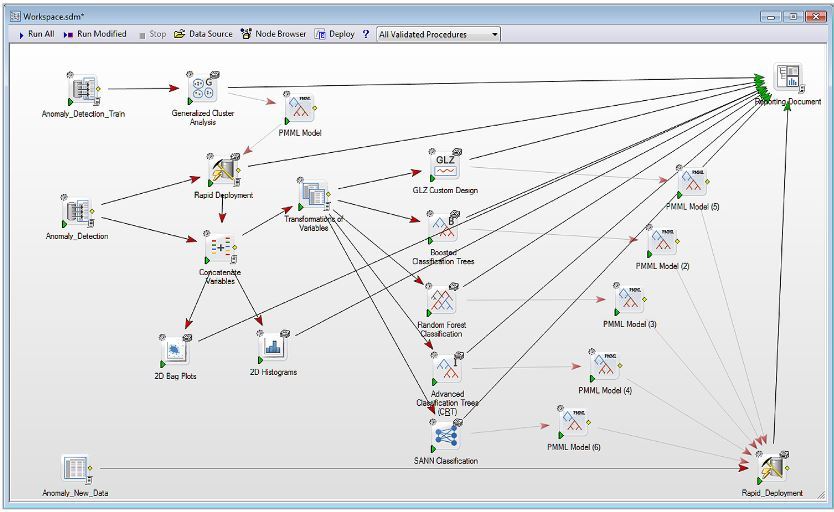Click Run Modified in the toolbar

pyautogui.click(x=95, y=34)
